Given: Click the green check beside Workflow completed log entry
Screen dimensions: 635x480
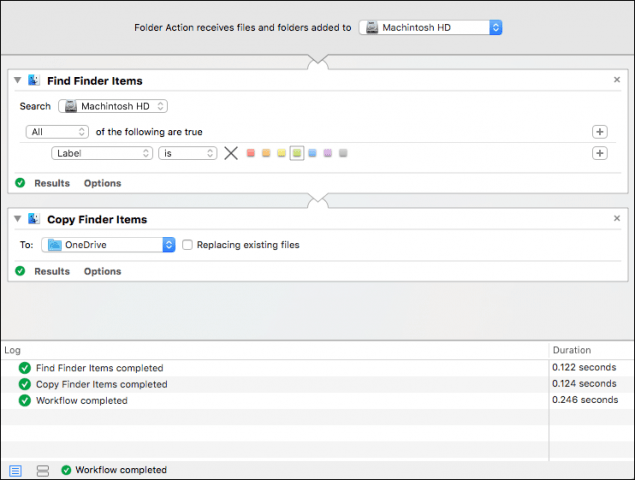Looking at the screenshot, I should 25,400.
